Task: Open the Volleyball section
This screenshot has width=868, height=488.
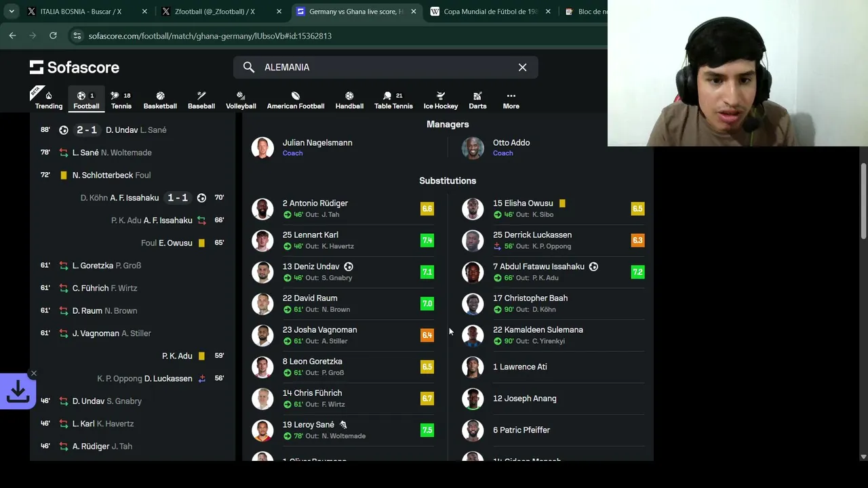Action: point(241,100)
